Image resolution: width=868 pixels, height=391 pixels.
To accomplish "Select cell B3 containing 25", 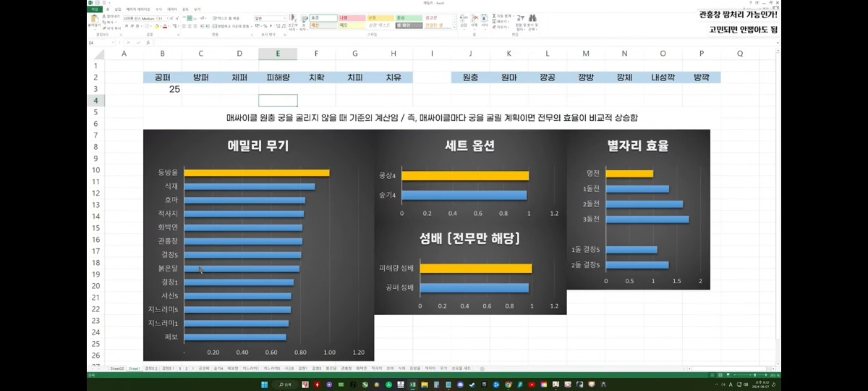I will (x=162, y=89).
